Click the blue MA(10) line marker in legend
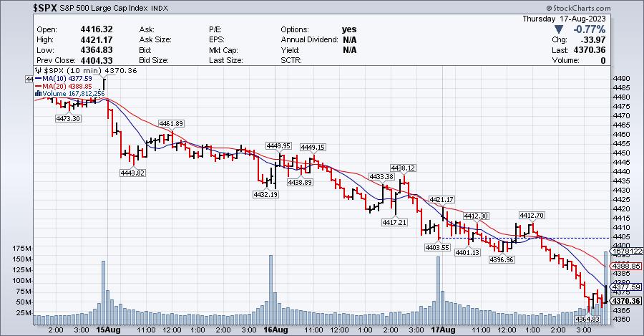Viewport: 644px width, 336px height. pos(37,79)
